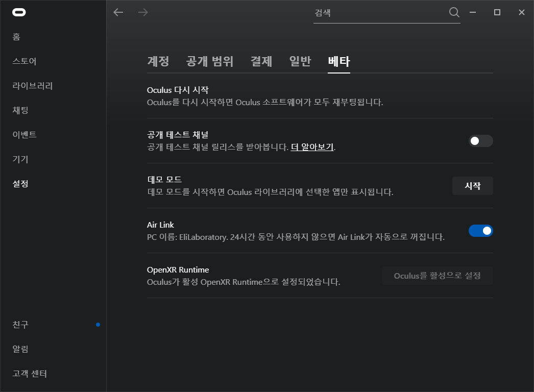The width and height of the screenshot is (534, 392).
Task: Go forward with the right arrow
Action: click(x=143, y=12)
